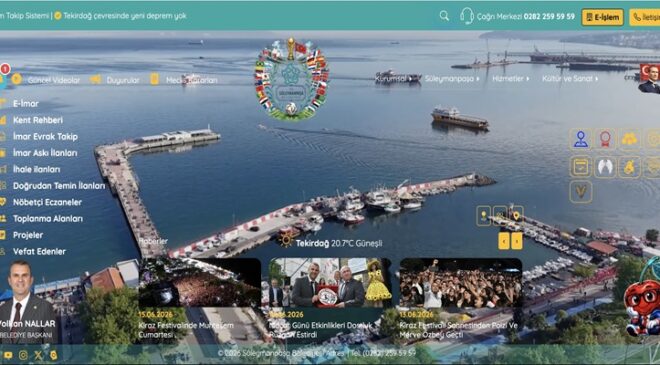The image size is (660, 365).
Task: Click the call center headset icon
Action: (x=467, y=16)
